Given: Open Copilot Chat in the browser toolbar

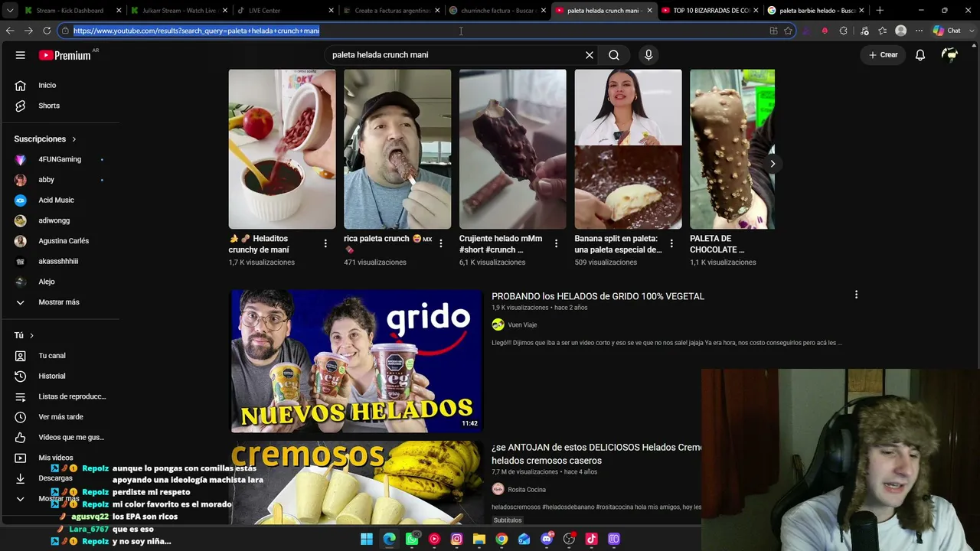Looking at the screenshot, I should pyautogui.click(x=947, y=31).
